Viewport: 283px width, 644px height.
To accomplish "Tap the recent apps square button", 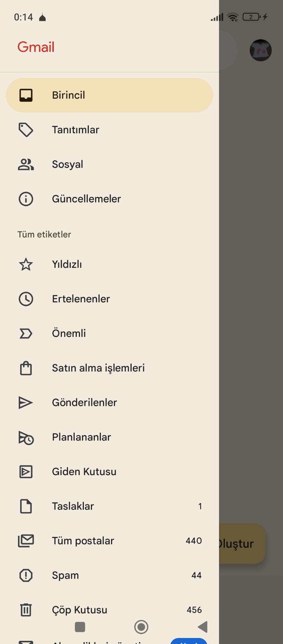I will click(x=80, y=627).
